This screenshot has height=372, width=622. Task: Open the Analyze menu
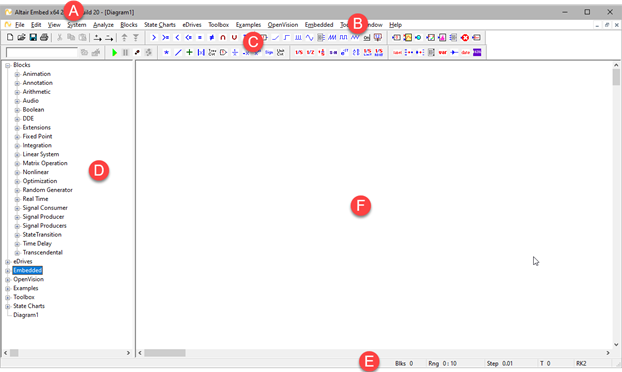coord(103,25)
